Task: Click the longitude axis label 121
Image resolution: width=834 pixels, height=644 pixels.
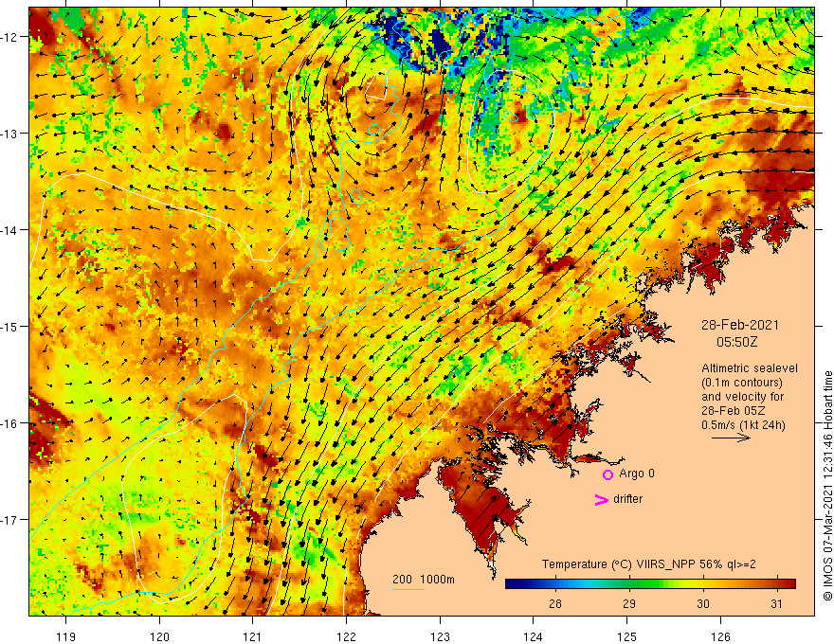Action: (x=253, y=636)
